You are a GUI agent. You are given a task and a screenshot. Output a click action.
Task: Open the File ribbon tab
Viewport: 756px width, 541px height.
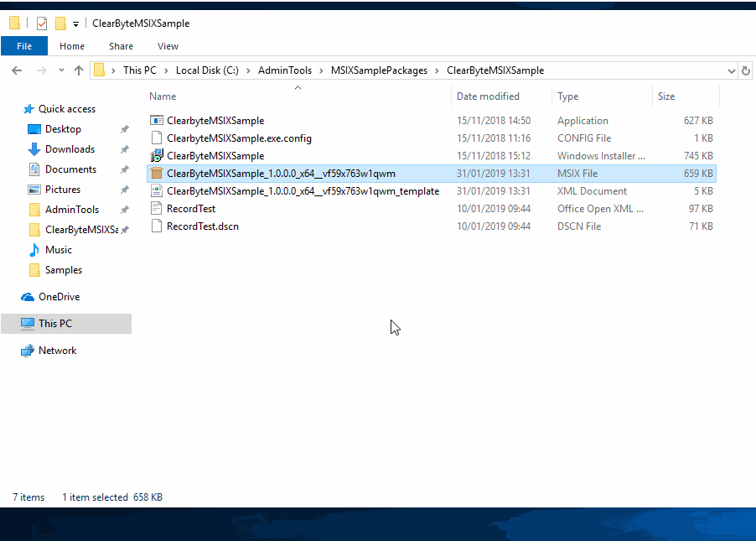tap(24, 46)
